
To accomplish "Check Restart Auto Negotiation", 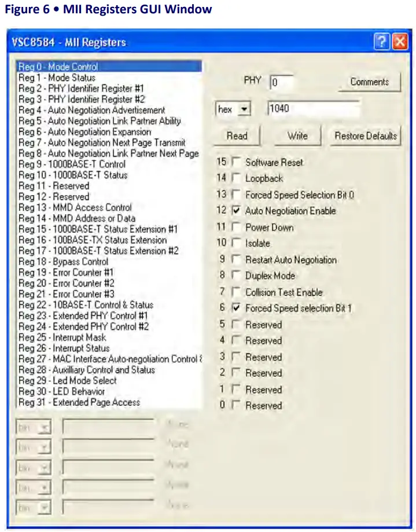I will point(236,259).
